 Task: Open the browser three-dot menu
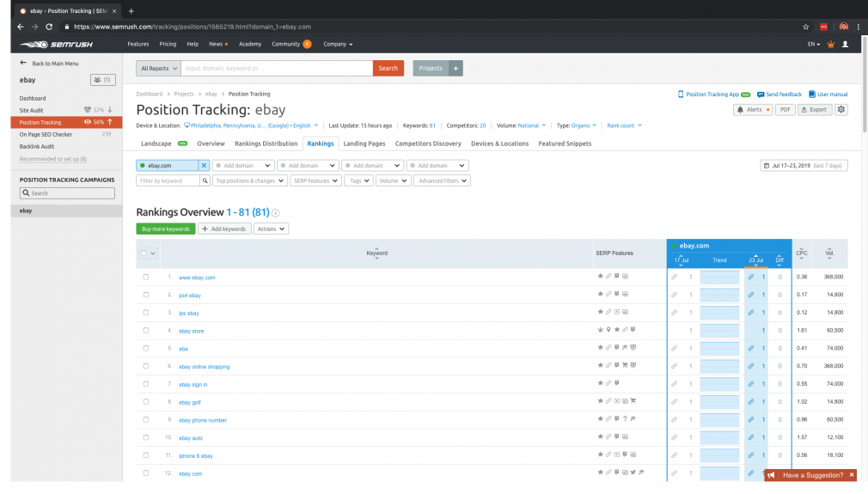click(x=858, y=27)
